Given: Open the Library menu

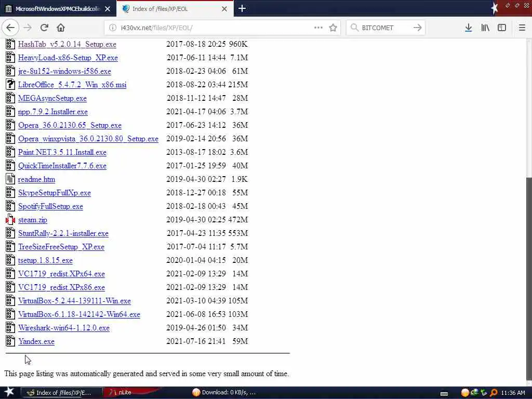Looking at the screenshot, I should (x=485, y=28).
